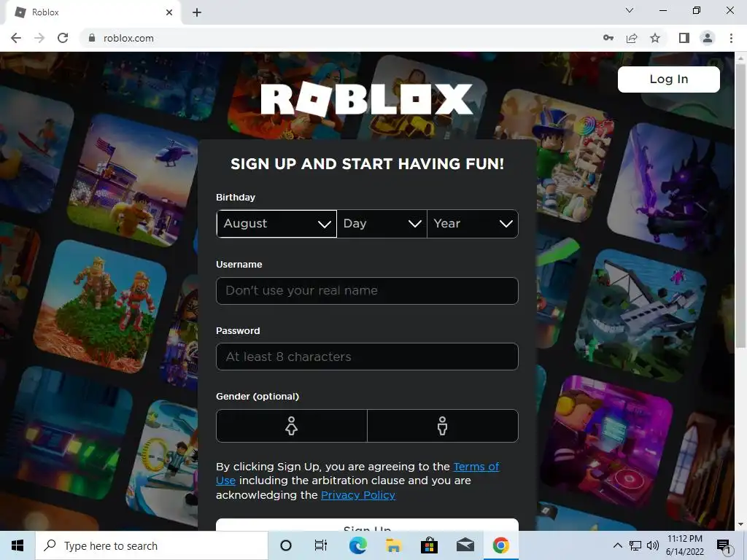Click the Chrome taskbar icon
This screenshot has width=747, height=560.
click(x=500, y=545)
